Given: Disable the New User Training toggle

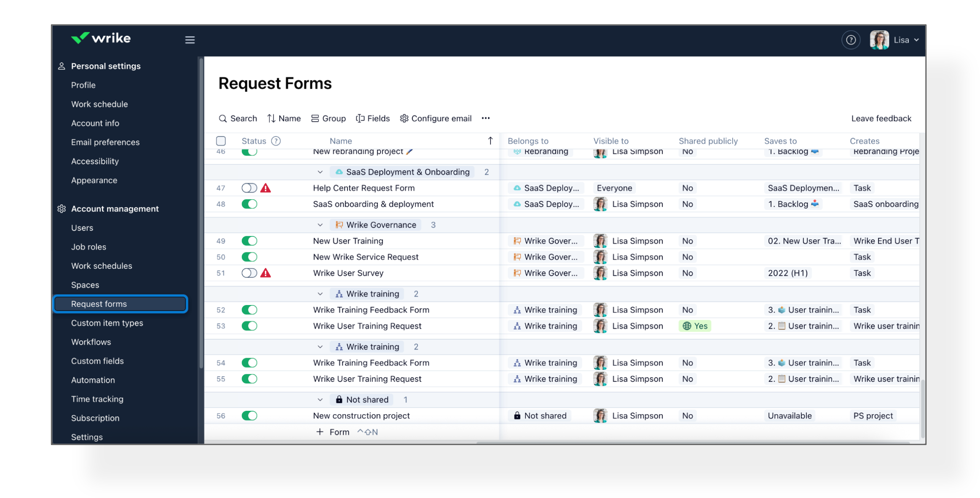Looking at the screenshot, I should click(x=249, y=241).
